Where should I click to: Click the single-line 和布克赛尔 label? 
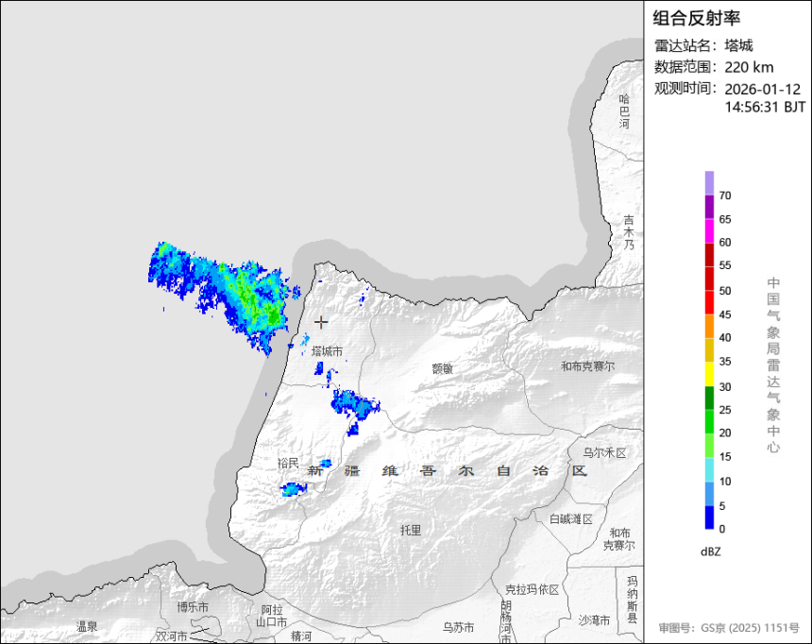[588, 366]
